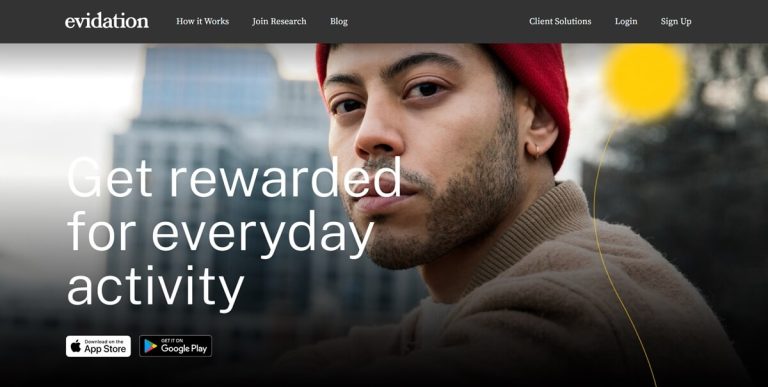Select Sign Up in the top bar

point(676,21)
